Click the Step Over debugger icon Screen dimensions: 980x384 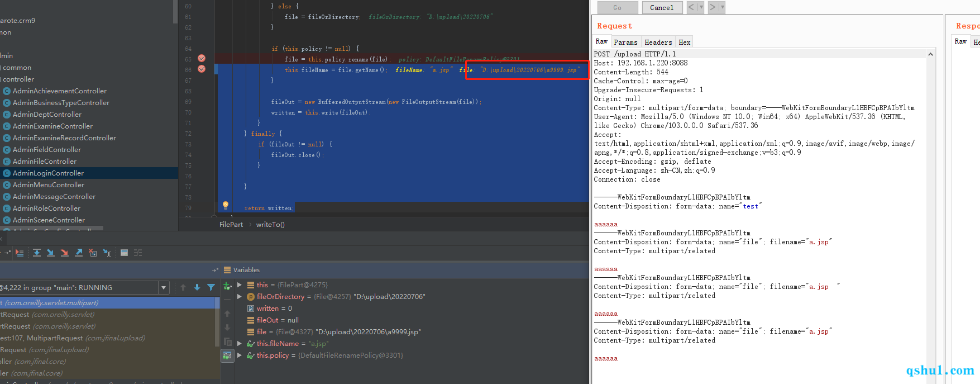(36, 253)
